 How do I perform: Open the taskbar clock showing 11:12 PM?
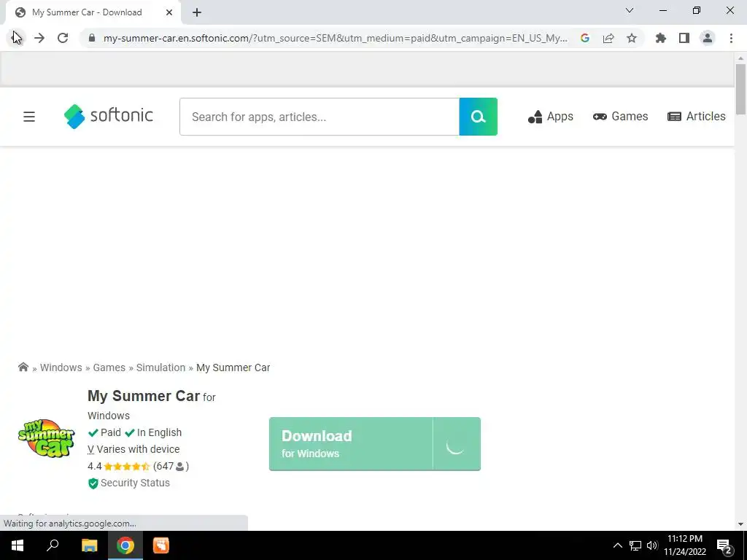pos(685,545)
